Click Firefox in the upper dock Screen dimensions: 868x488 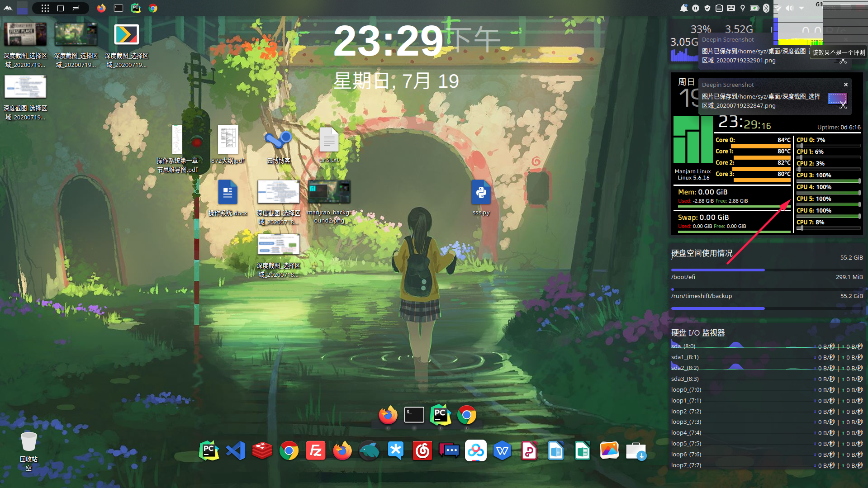tap(388, 415)
